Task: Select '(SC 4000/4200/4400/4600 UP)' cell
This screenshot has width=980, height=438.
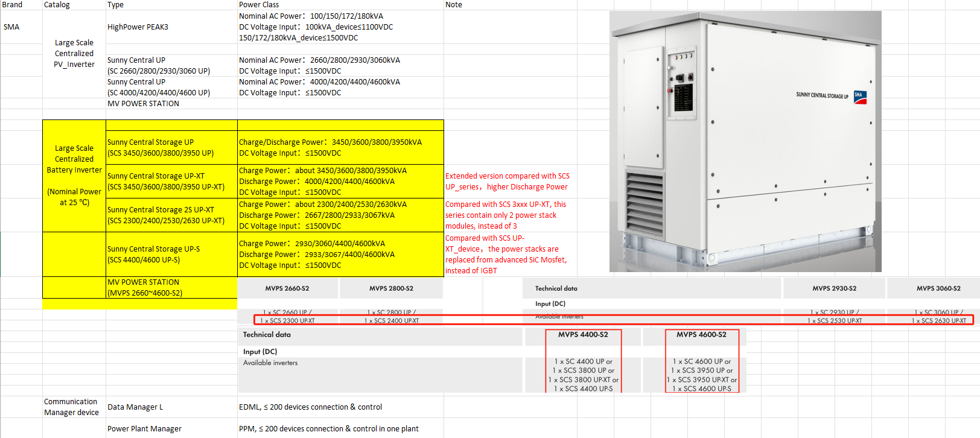Action: pos(159,93)
